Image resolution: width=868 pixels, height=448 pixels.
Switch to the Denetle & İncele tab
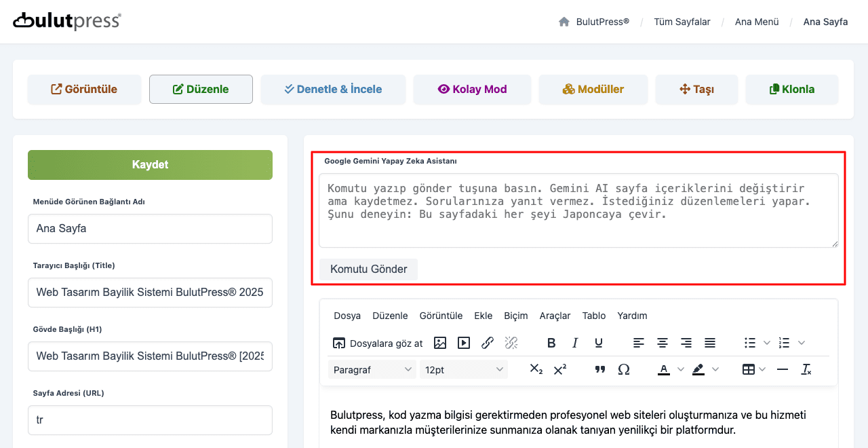pos(333,89)
